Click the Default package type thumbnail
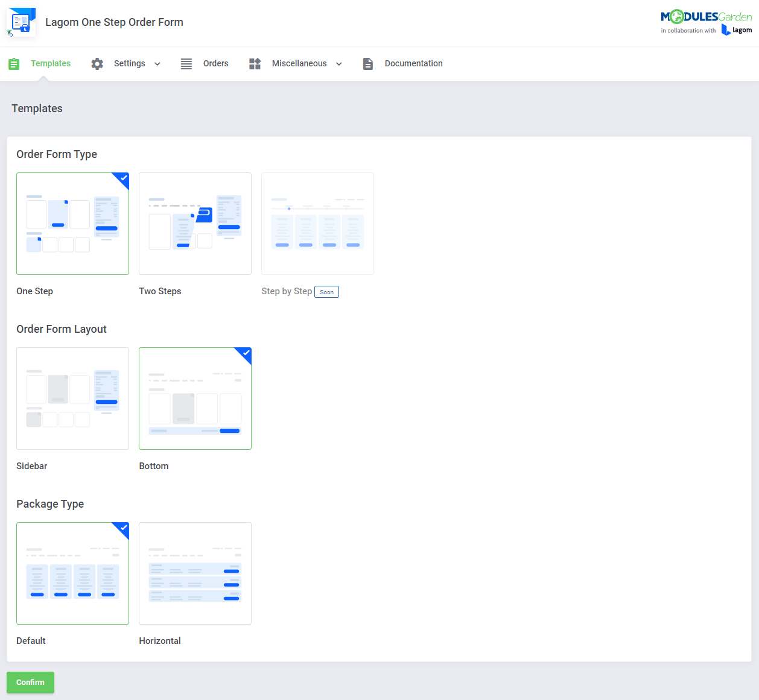 72,573
